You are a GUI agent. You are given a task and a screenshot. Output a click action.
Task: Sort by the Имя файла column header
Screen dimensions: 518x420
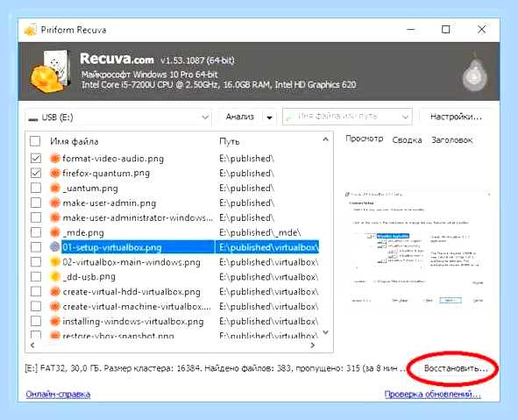(x=75, y=142)
